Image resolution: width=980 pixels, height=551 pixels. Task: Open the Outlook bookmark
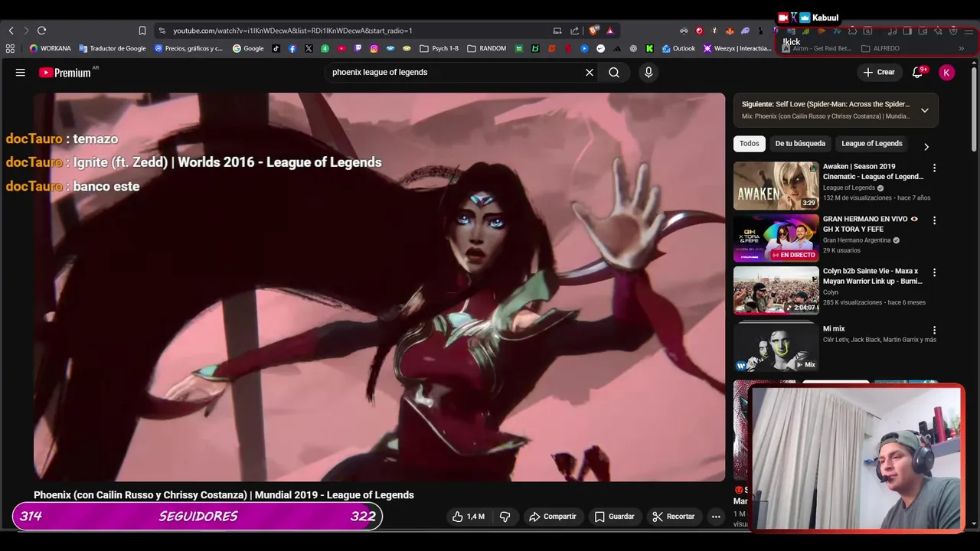pyautogui.click(x=678, y=48)
